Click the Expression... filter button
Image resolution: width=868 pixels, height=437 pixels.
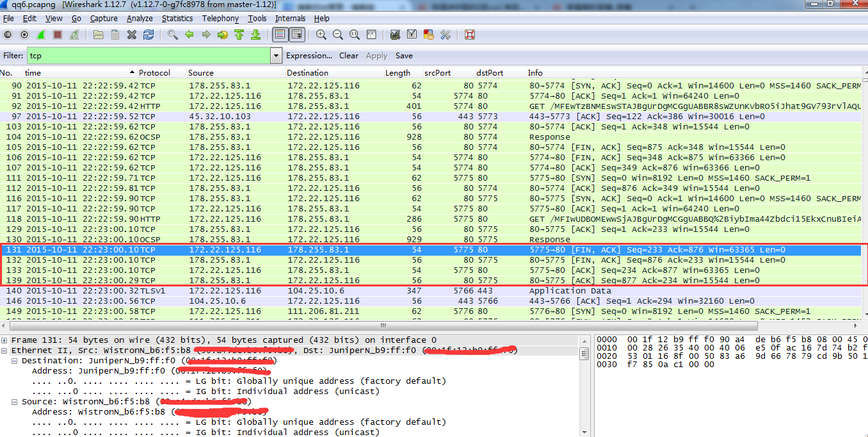309,56
